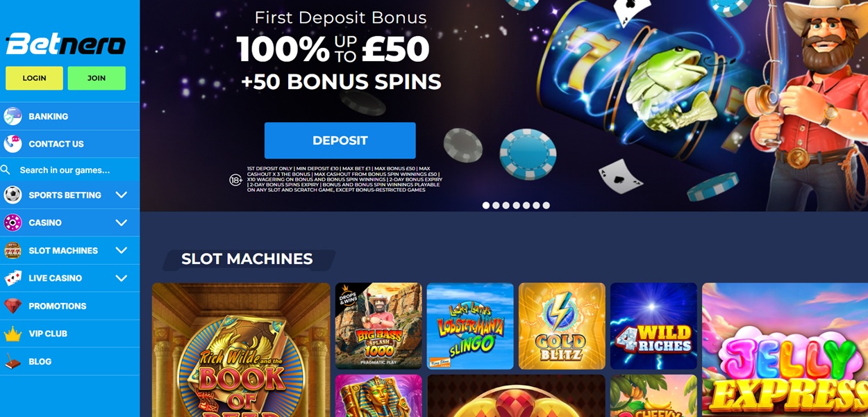Click the Banking icon in sidebar

click(12, 116)
